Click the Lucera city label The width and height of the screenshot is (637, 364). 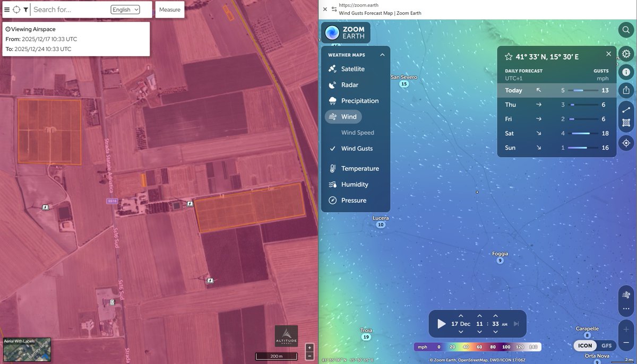click(381, 218)
